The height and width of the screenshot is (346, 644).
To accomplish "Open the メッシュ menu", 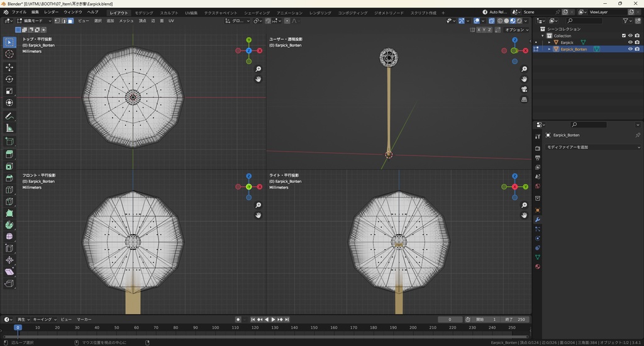I will 126,21.
